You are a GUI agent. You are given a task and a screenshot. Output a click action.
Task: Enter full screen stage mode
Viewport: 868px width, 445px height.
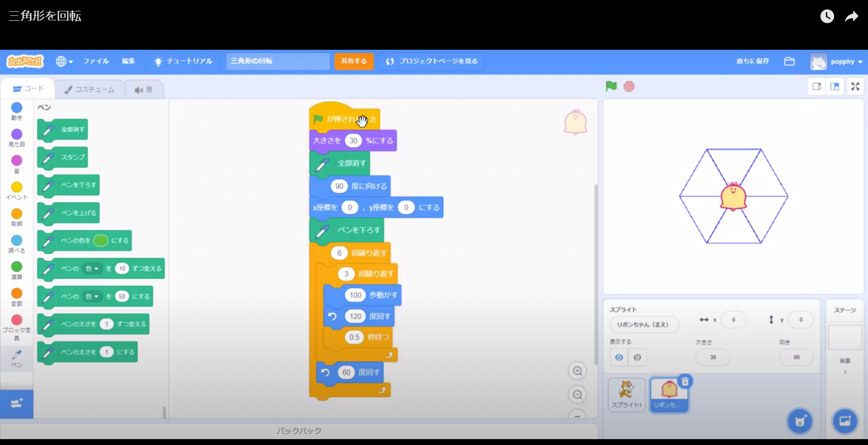point(855,86)
